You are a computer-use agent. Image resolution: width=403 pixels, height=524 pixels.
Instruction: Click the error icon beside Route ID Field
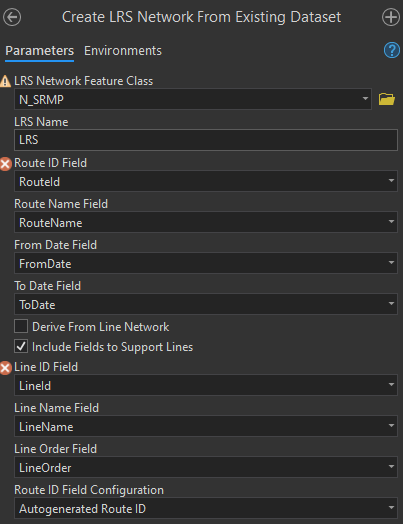click(x=5, y=164)
